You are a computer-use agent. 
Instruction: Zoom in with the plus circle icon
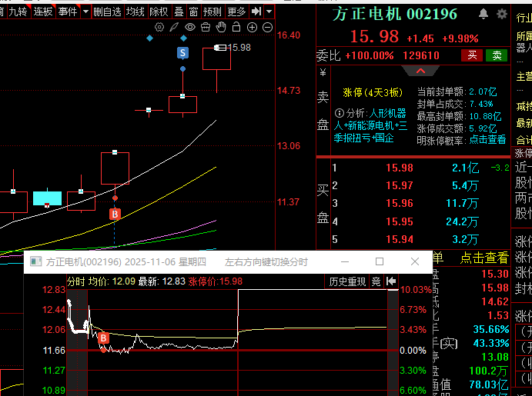252,28
